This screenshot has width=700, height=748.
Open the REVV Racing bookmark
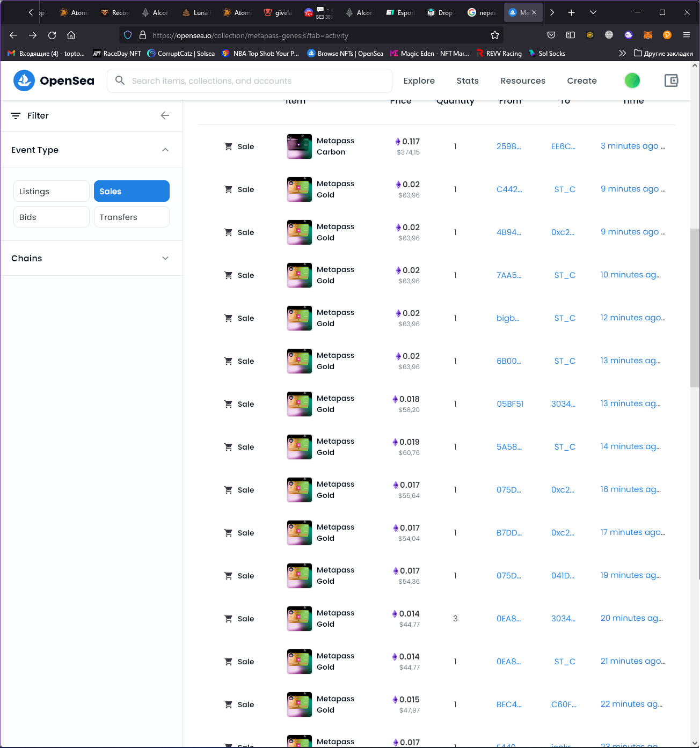click(x=499, y=53)
